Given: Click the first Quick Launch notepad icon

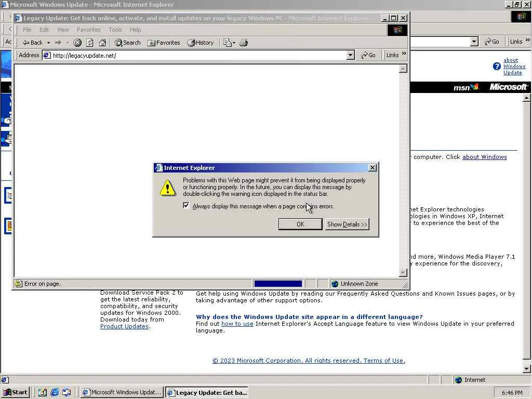Looking at the screenshot, I should (x=42, y=393).
